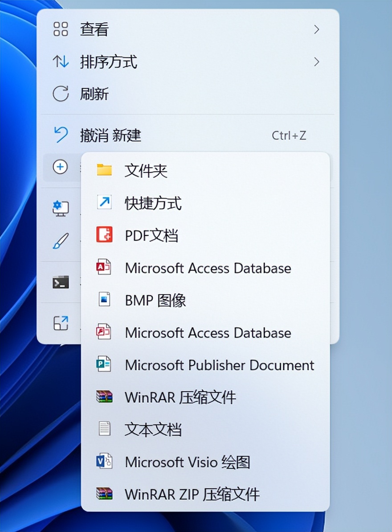The height and width of the screenshot is (532, 392).
Task: Click the terminal icon in the sidebar
Action: pos(60,282)
